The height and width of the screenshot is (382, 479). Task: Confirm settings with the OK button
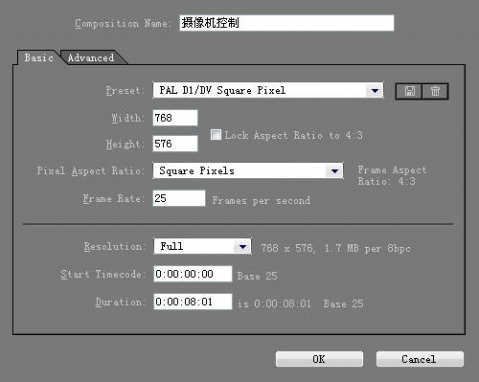click(319, 359)
